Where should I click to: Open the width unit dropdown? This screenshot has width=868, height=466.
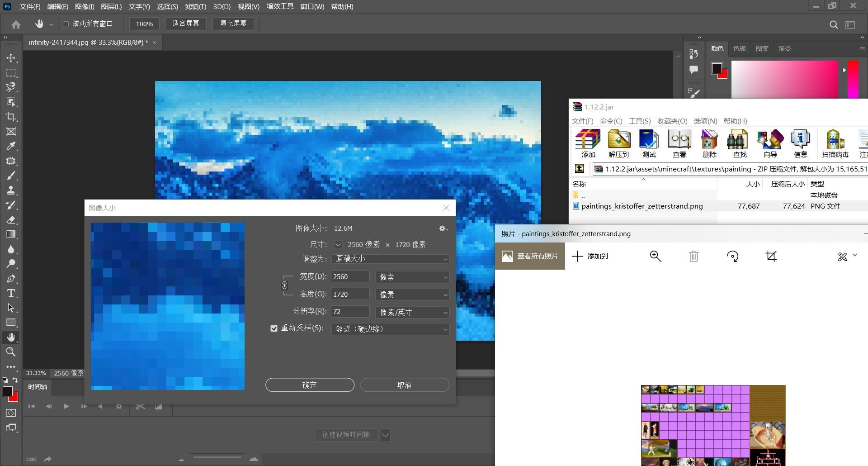412,277
